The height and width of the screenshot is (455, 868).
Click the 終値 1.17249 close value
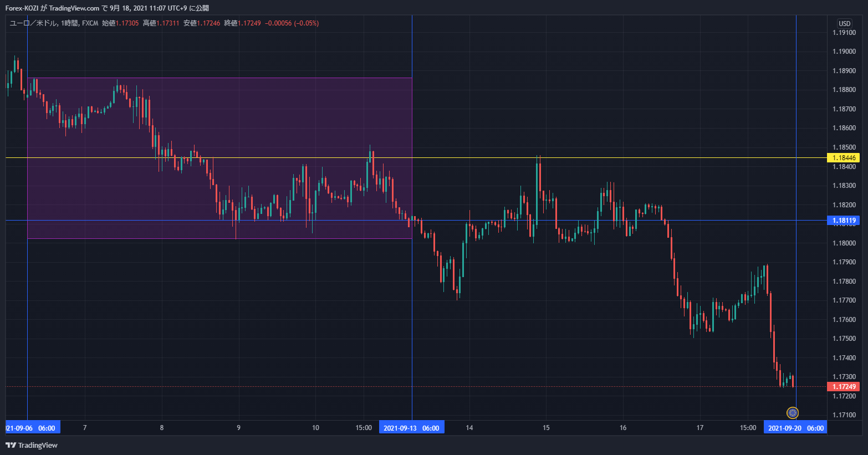click(x=242, y=23)
